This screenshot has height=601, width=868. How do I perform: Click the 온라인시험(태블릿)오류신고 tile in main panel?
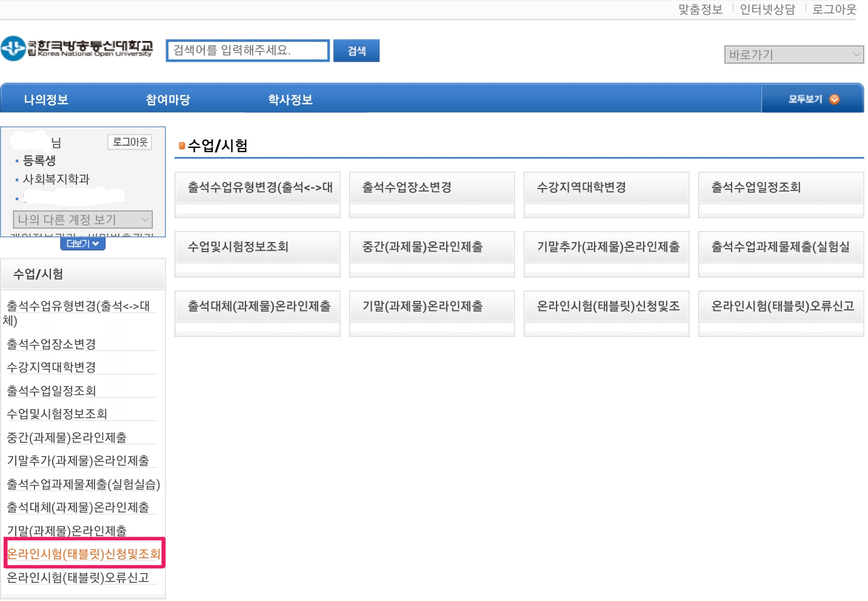[x=781, y=314]
